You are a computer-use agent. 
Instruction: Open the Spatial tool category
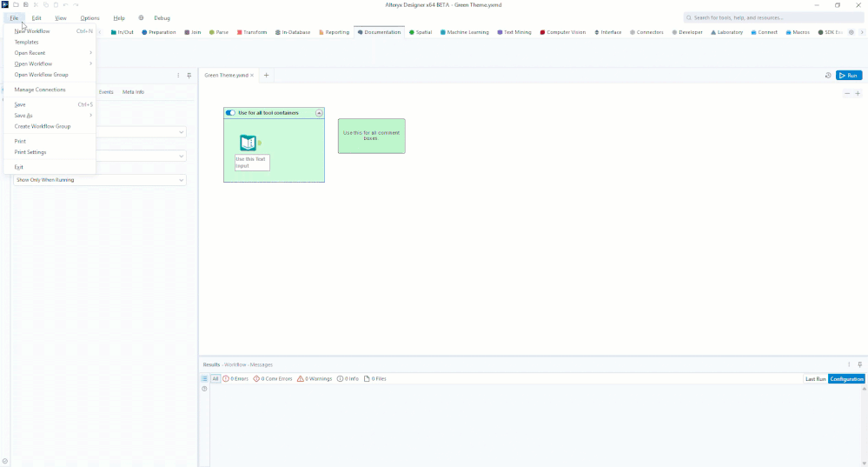[421, 32]
